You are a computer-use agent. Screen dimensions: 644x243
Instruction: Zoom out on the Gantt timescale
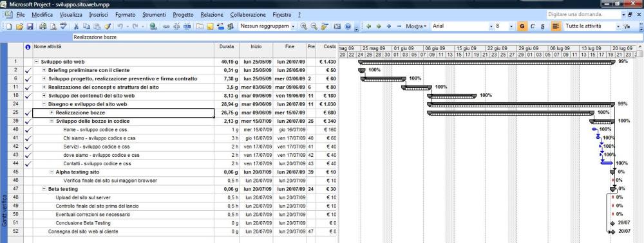point(314,26)
